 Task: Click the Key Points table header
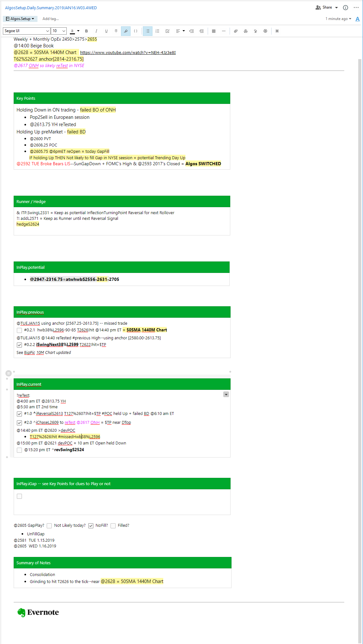122,98
